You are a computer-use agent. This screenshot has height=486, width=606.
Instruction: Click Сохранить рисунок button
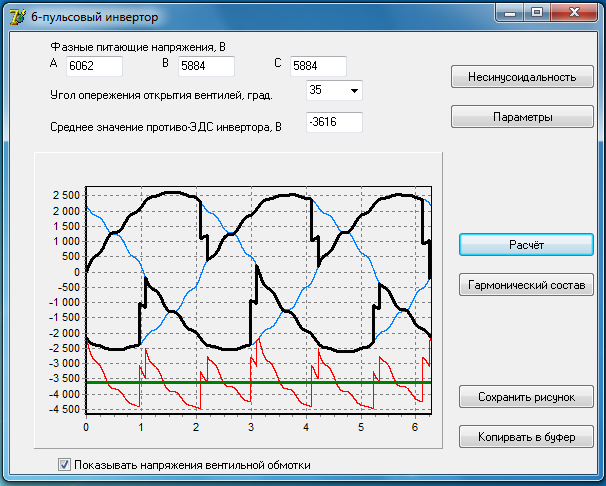point(526,397)
